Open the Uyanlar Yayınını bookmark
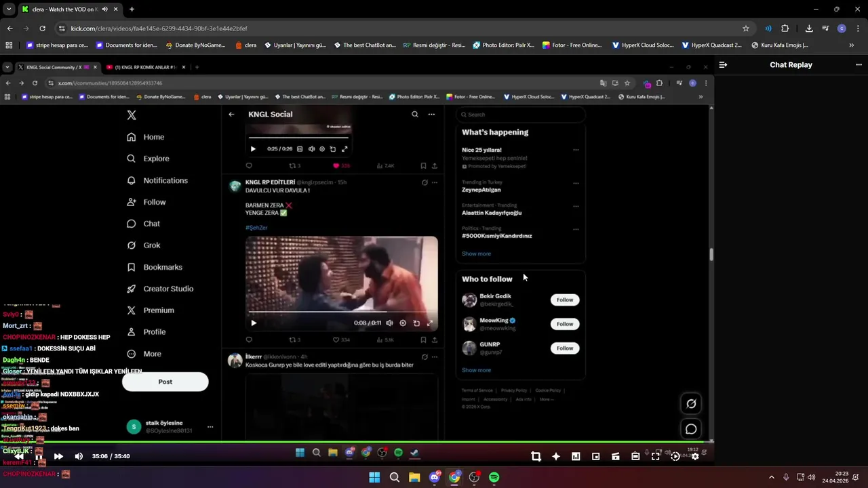This screenshot has height=488, width=868. pyautogui.click(x=295, y=45)
